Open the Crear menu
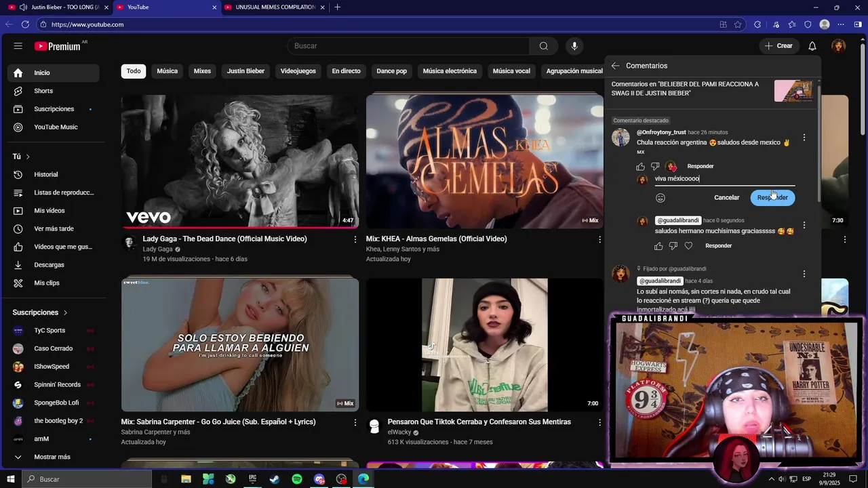868x488 pixels. pyautogui.click(x=778, y=46)
